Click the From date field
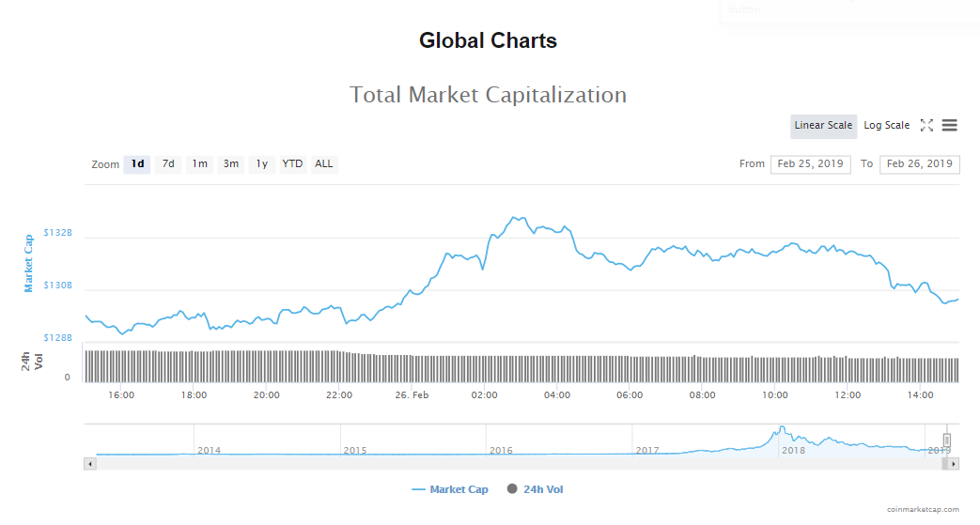The width and height of the screenshot is (980, 525). [810, 164]
